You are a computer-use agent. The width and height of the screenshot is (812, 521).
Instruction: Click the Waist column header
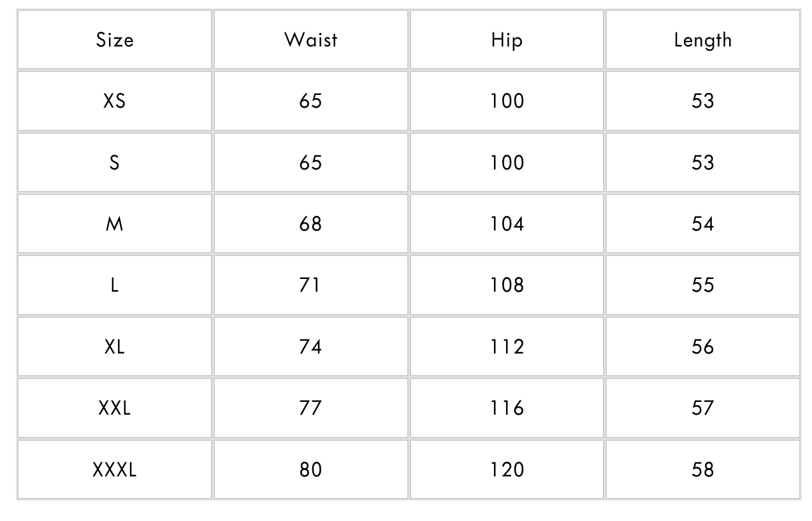coord(310,39)
